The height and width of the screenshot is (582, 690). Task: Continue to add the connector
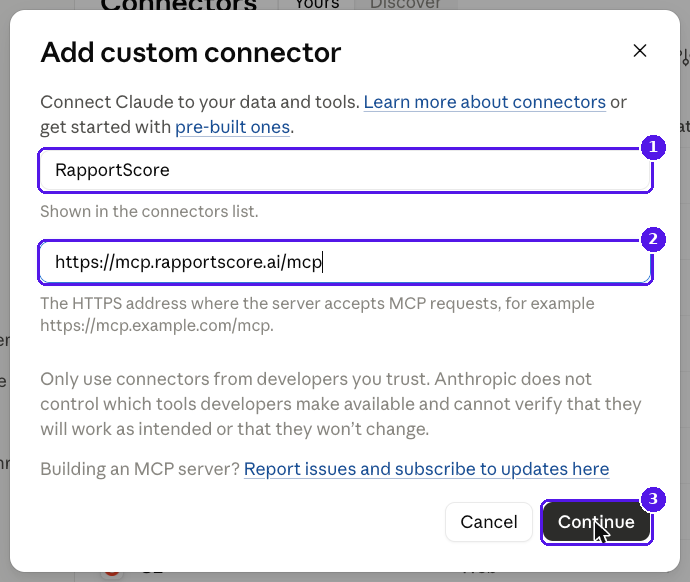tap(596, 522)
